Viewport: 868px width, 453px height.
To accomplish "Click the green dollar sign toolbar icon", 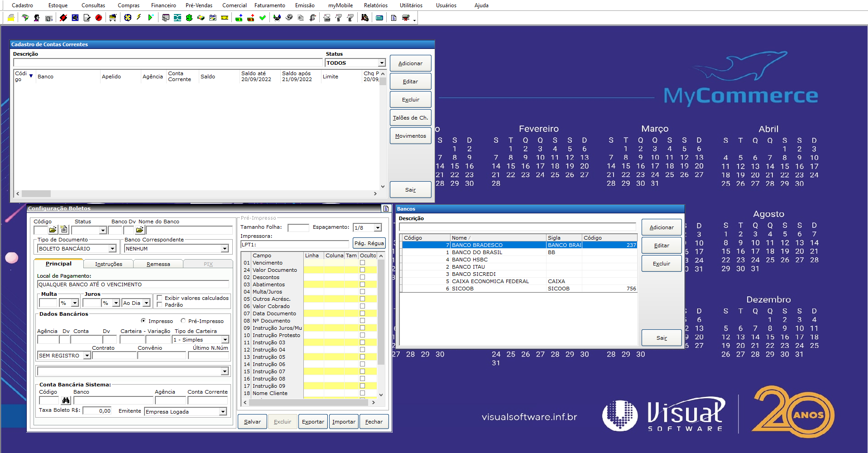I will point(189,18).
